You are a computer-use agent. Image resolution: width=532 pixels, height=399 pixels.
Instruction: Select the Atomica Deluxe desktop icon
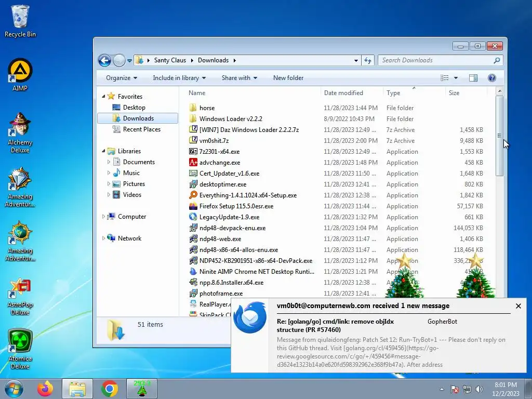click(20, 349)
